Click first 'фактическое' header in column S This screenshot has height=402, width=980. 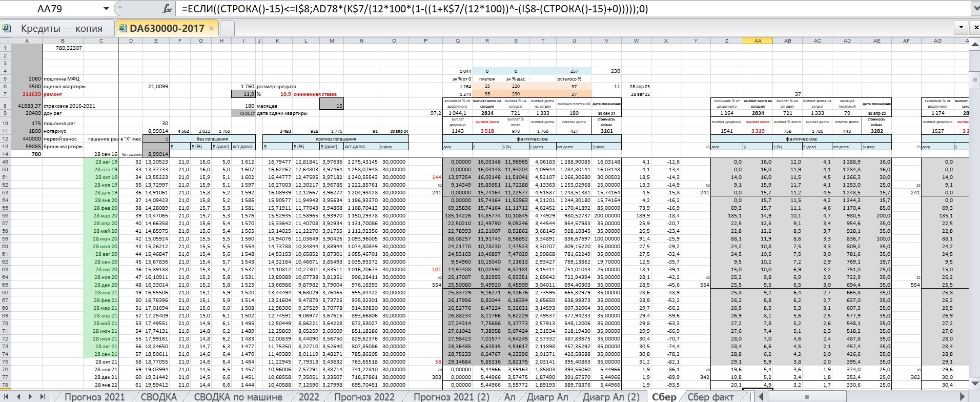[x=532, y=138]
